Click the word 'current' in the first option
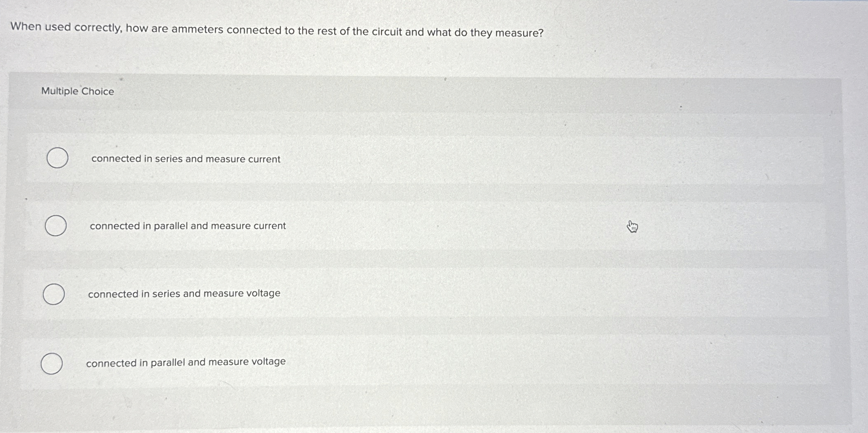Image resolution: width=868 pixels, height=433 pixels. [264, 159]
